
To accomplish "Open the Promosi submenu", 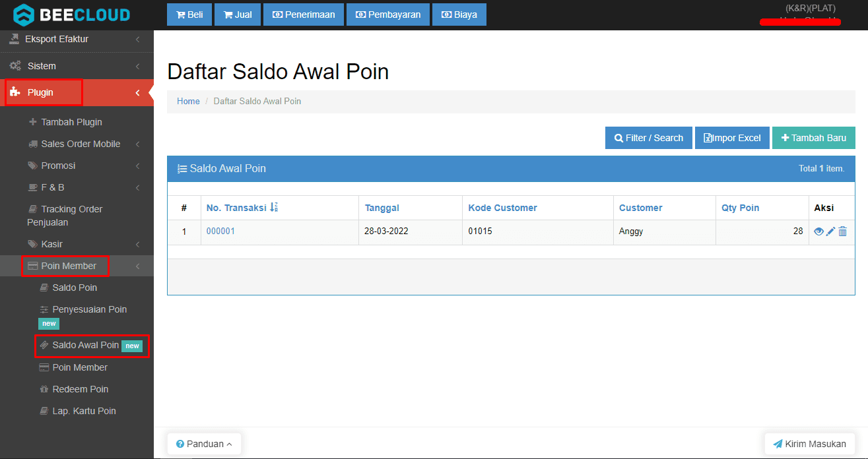I will tap(58, 166).
